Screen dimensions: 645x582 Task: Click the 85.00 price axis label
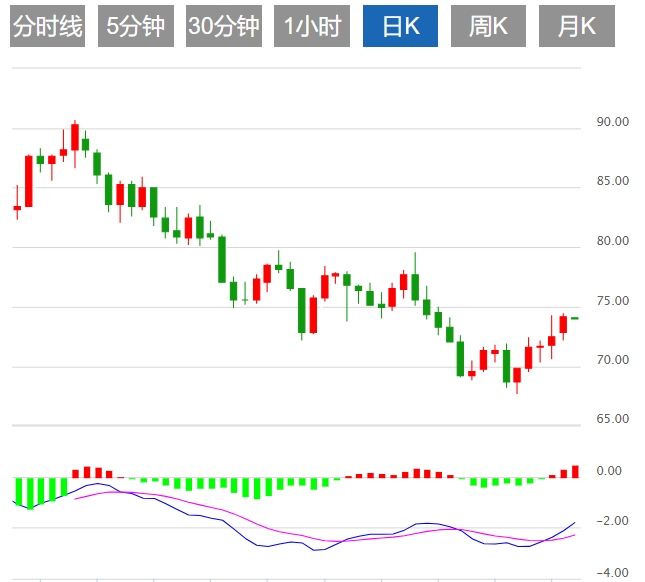(x=613, y=181)
